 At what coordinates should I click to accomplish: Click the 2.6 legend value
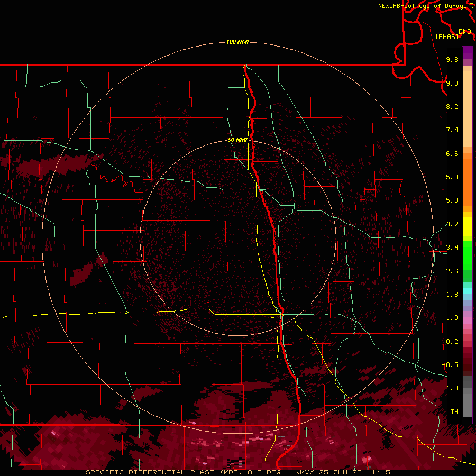452,271
